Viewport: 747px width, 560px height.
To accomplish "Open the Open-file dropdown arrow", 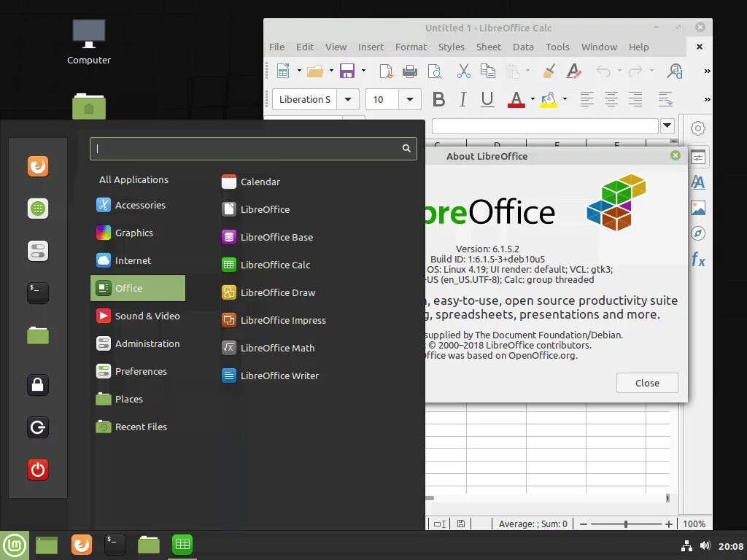I will 331,71.
